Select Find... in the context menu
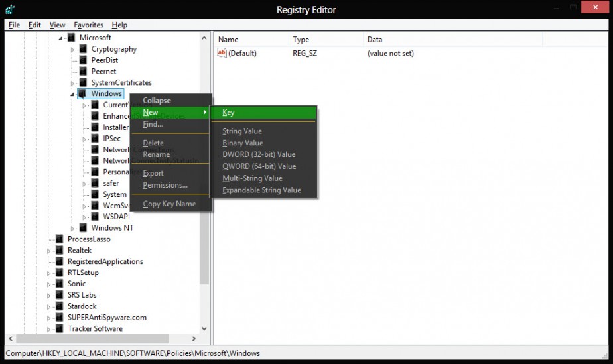The width and height of the screenshot is (613, 364). point(170,124)
